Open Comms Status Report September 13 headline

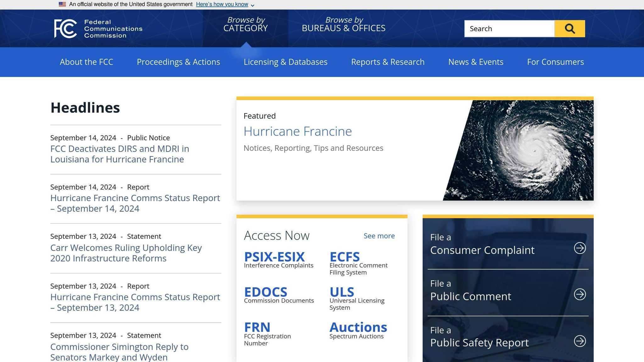point(135,302)
